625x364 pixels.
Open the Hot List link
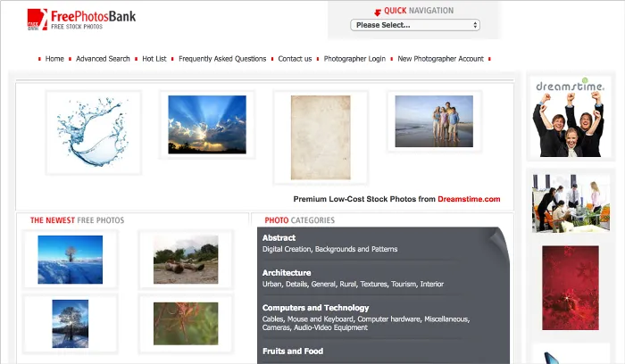154,59
